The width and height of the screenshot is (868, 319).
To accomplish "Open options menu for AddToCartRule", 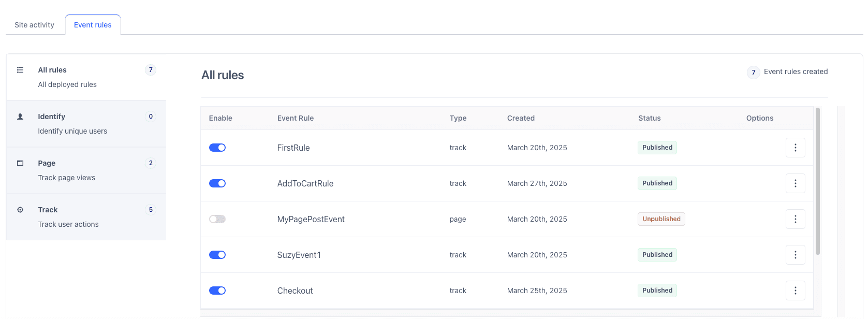I will [x=796, y=183].
